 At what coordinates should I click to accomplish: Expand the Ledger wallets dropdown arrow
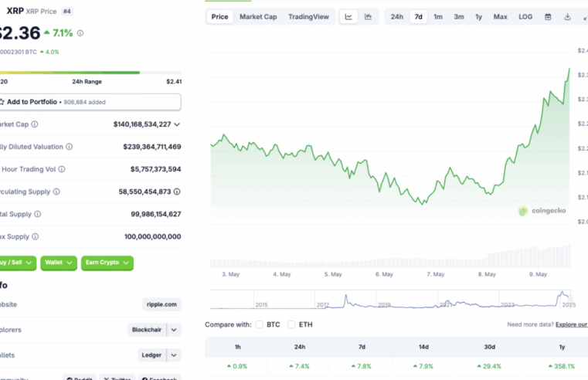174,355
